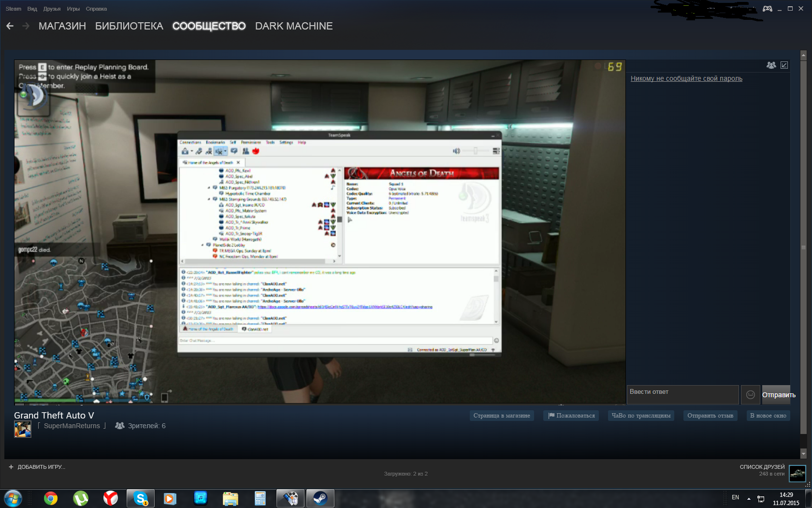The image size is (812, 508).
Task: Focus the Ввести ответ chat field
Action: [x=683, y=395]
